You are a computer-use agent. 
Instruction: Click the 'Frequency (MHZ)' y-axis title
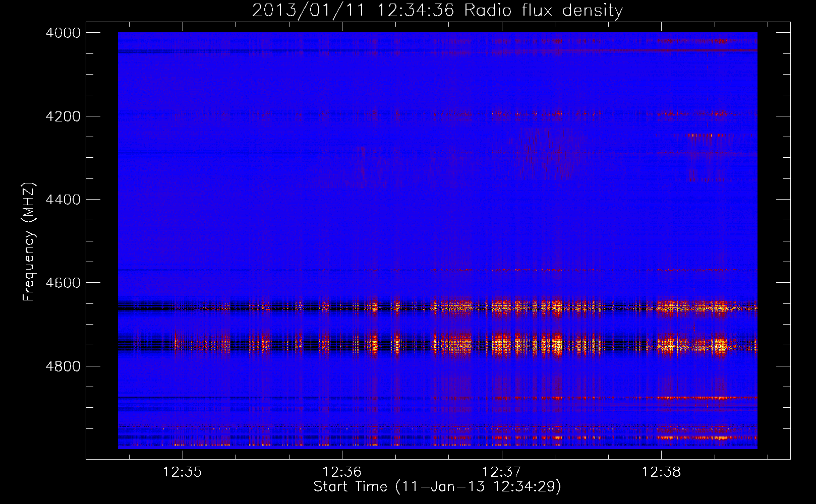coord(29,241)
